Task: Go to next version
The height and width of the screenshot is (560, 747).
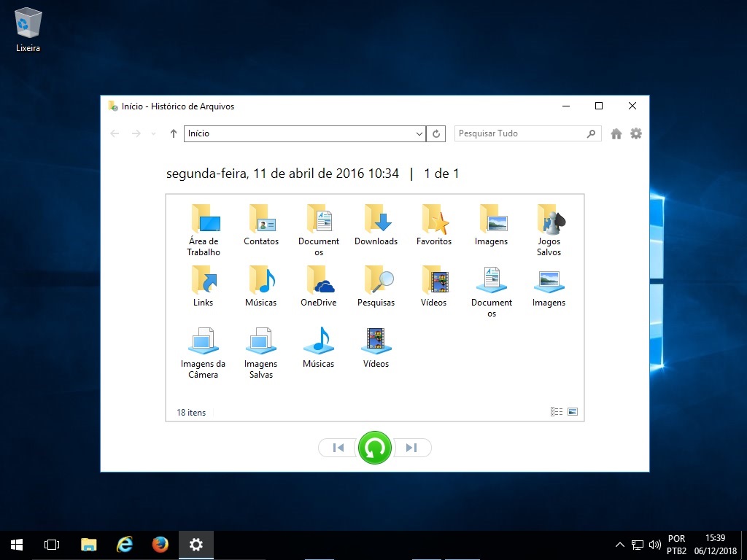Action: click(412, 448)
